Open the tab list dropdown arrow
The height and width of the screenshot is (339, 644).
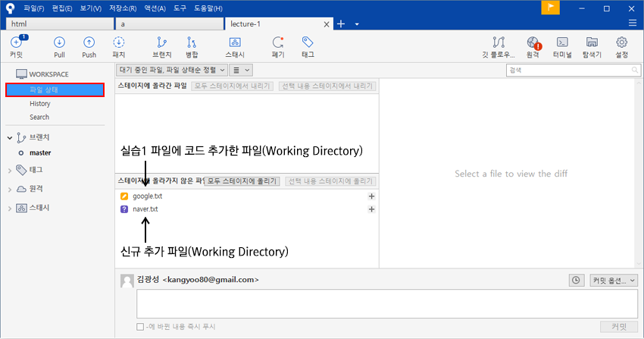[357, 24]
